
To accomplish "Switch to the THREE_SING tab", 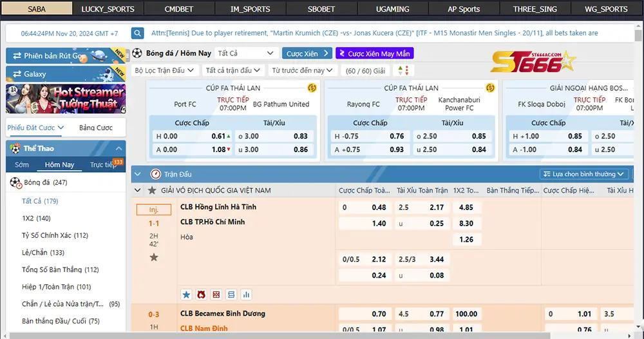I will point(535,9).
